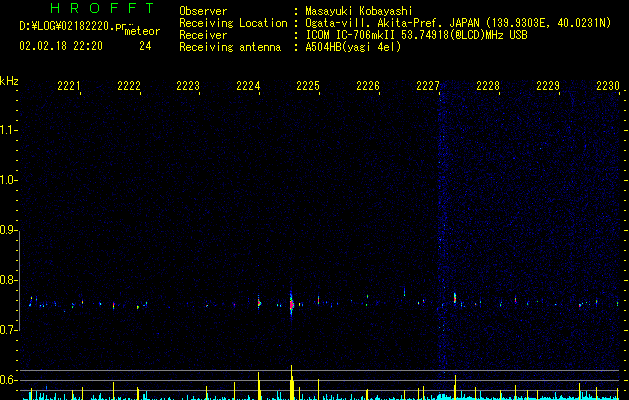
Task: Click the 0.7 kHz axis label
Action: 8,330
